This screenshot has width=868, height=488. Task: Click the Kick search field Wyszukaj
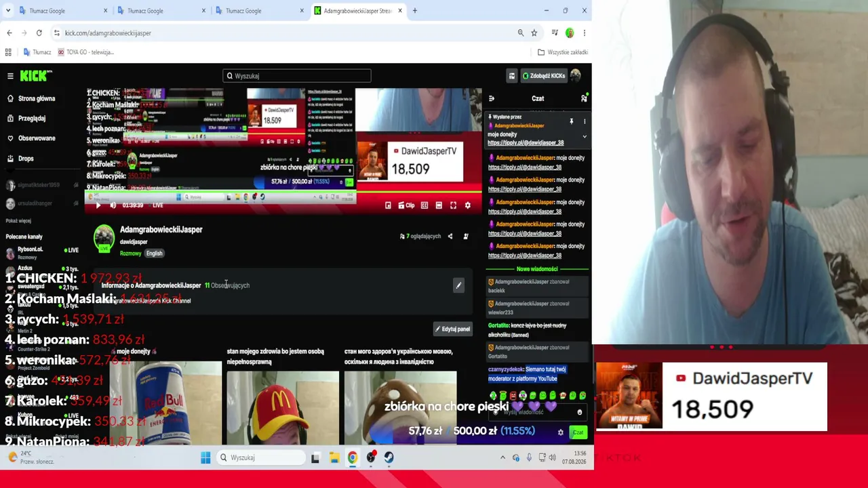click(x=297, y=76)
